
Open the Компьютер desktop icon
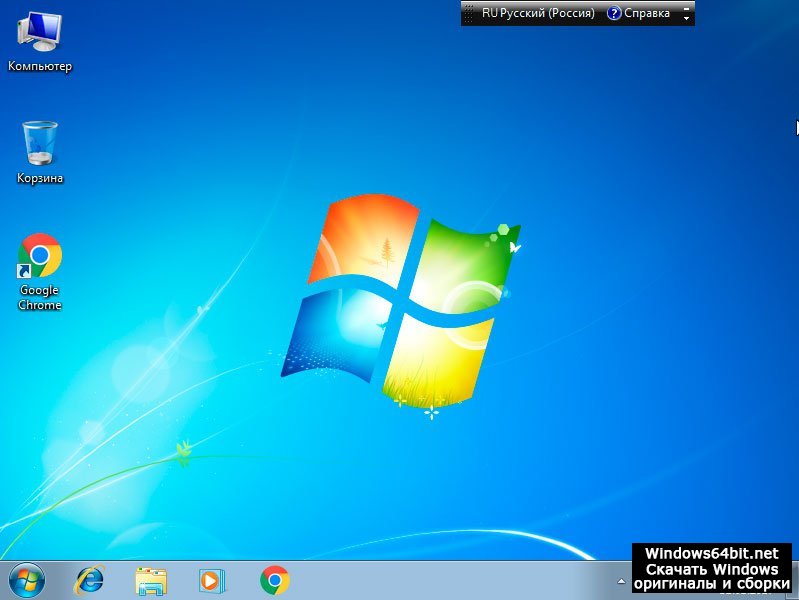point(39,32)
